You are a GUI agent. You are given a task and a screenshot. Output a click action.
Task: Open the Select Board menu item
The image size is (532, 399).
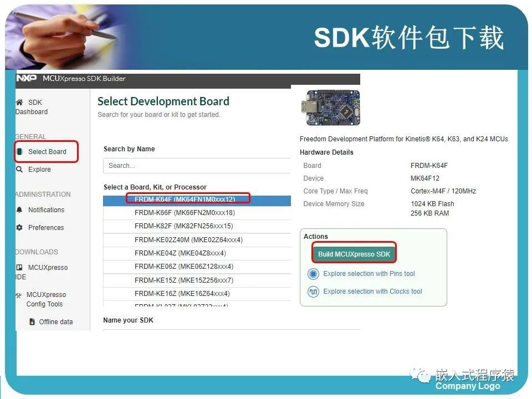(x=47, y=152)
